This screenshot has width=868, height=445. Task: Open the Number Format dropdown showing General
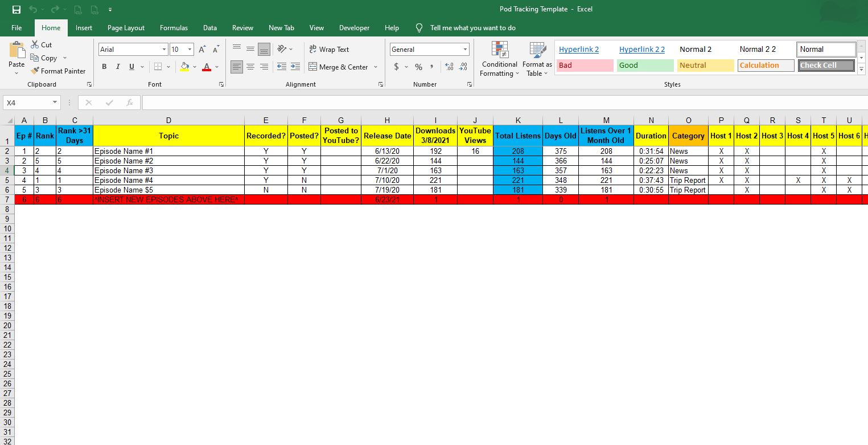click(x=464, y=49)
